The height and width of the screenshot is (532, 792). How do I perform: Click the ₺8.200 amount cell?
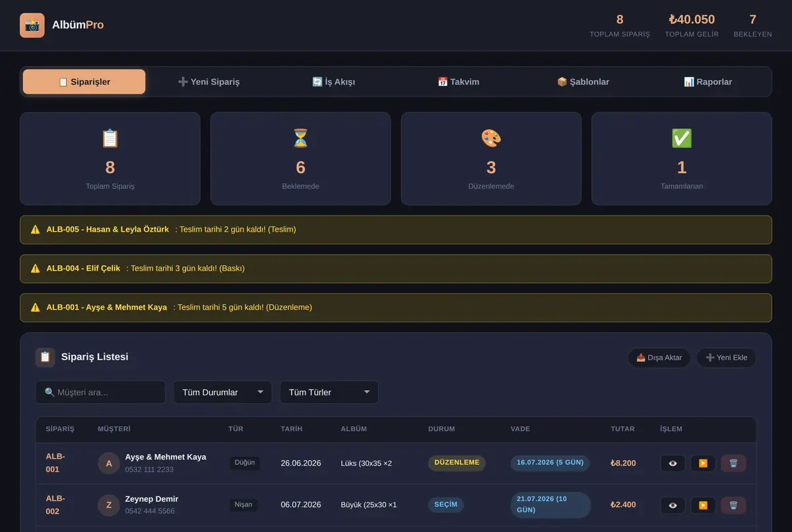(623, 463)
